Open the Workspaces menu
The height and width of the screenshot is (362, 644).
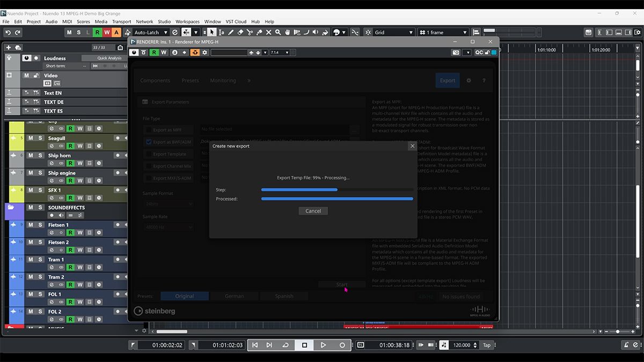tap(187, 21)
